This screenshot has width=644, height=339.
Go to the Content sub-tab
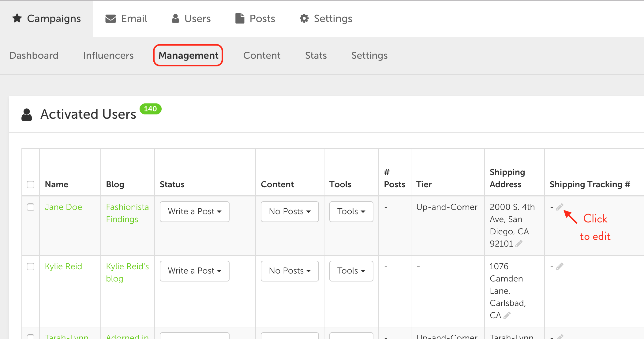tap(262, 55)
